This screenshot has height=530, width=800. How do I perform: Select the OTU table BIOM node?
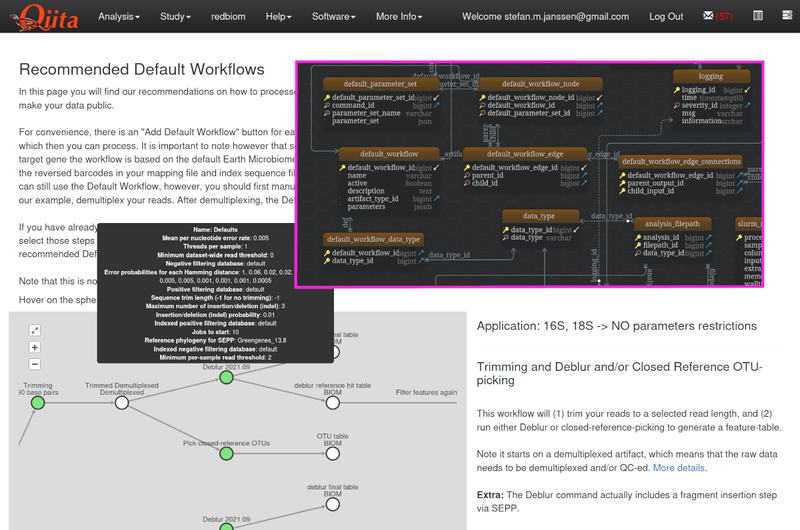pos(333,453)
